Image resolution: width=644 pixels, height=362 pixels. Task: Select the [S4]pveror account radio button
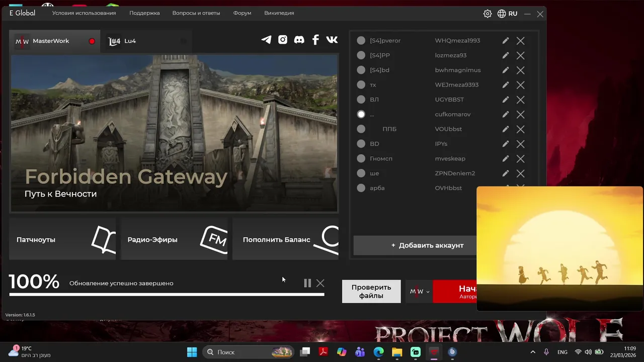pyautogui.click(x=361, y=41)
